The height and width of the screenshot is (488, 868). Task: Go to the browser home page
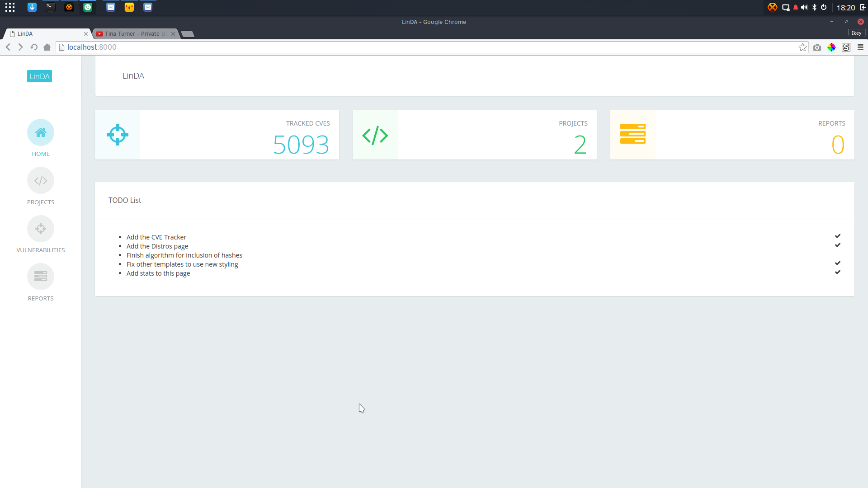point(47,47)
